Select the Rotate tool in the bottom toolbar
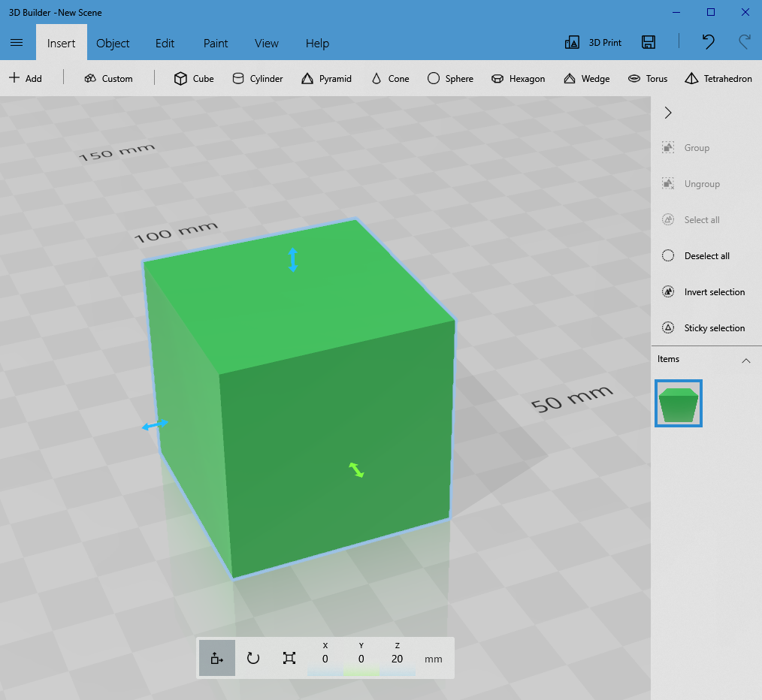 pos(252,658)
